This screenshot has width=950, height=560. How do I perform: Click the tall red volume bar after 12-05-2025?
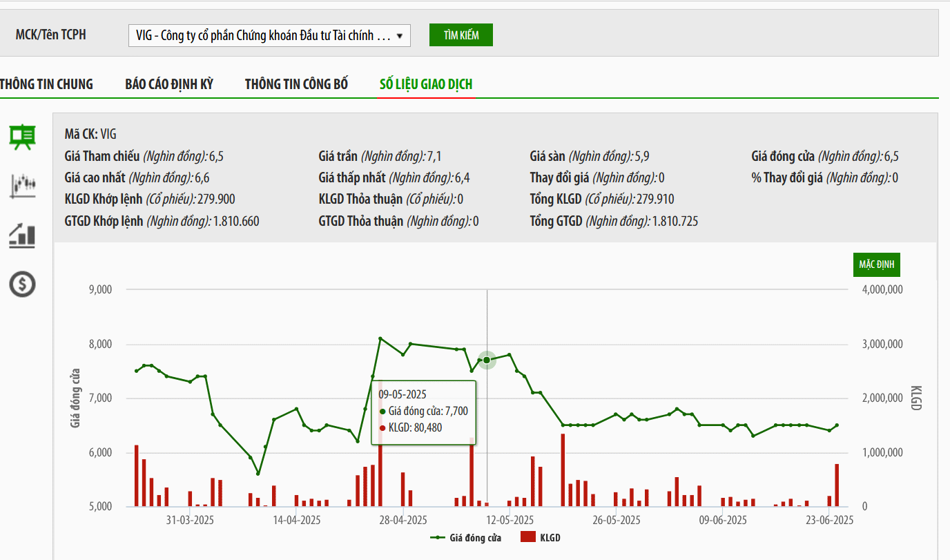563,470
